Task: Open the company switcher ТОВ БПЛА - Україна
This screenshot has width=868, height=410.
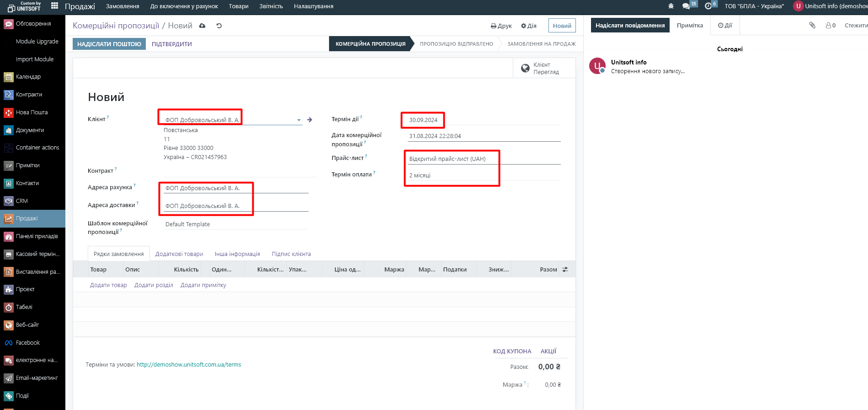Action: pyautogui.click(x=754, y=6)
